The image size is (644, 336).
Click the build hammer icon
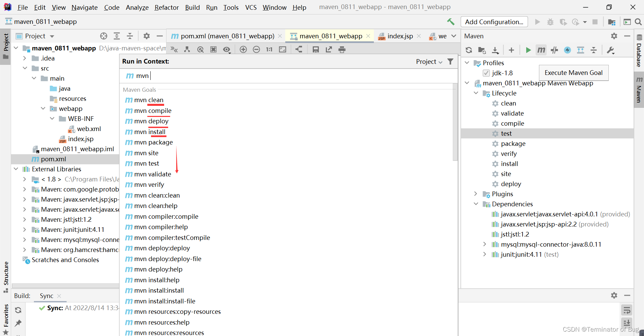(451, 22)
